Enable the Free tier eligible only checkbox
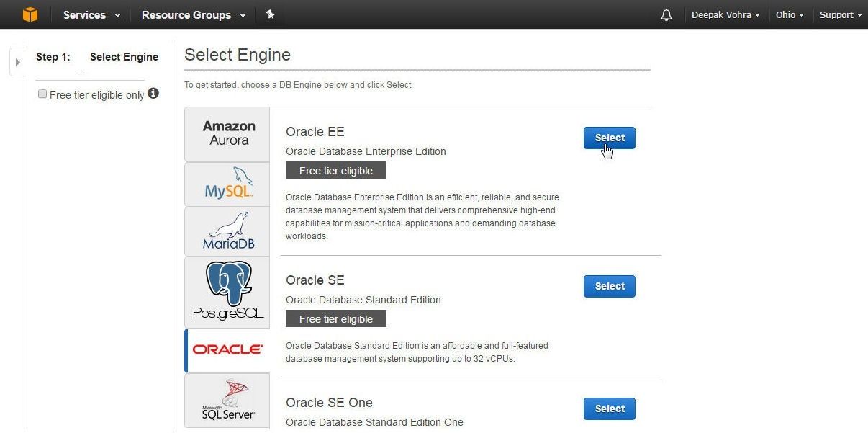 42,94
